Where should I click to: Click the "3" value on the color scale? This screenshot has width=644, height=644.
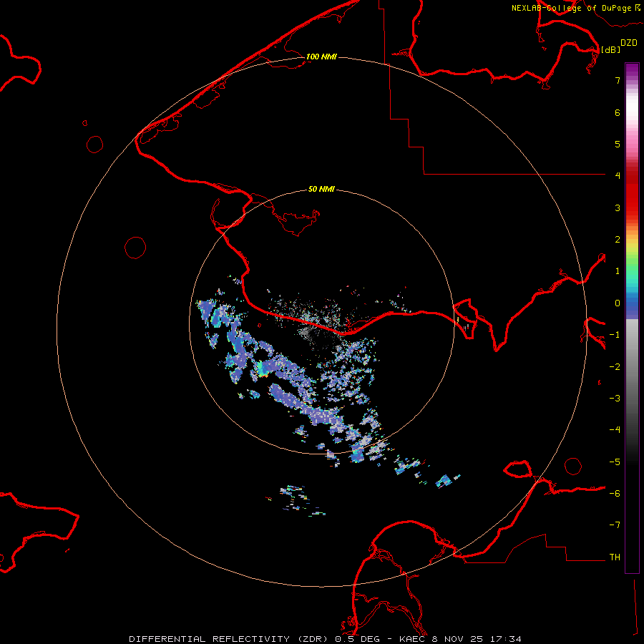point(618,208)
